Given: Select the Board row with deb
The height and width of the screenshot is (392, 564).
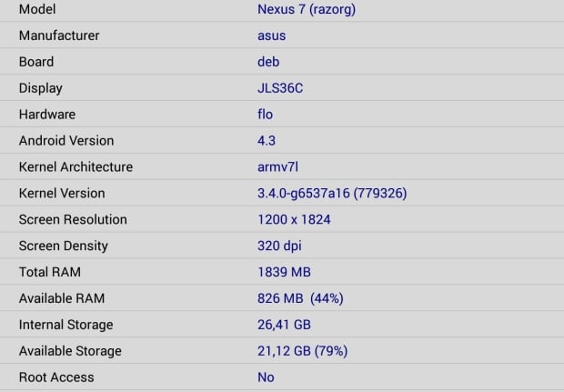Looking at the screenshot, I should click(282, 62).
